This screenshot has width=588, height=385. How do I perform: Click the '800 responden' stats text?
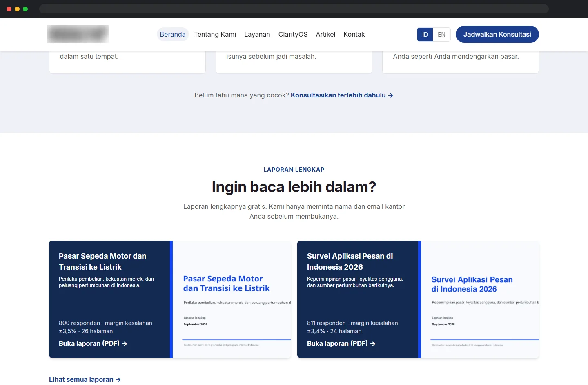[105, 327]
